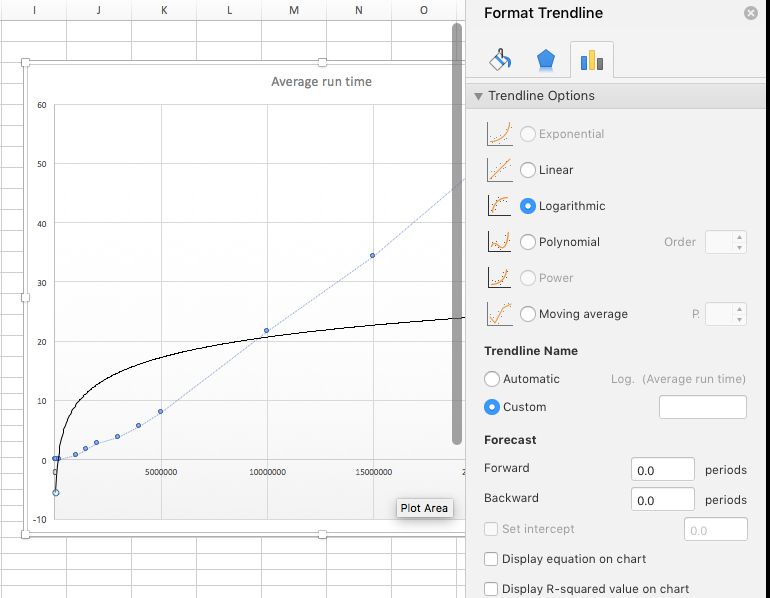The width and height of the screenshot is (770, 598).
Task: Click the chart's bottom-middle resize handle
Action: pos(322,534)
